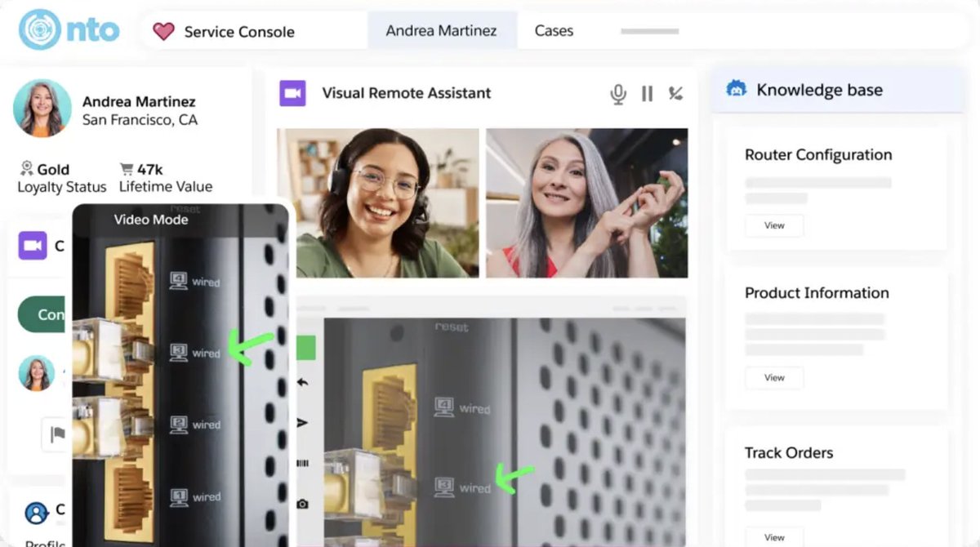The width and height of the screenshot is (980, 547).
Task: Pick the green annotation color swatch
Action: [x=305, y=347]
